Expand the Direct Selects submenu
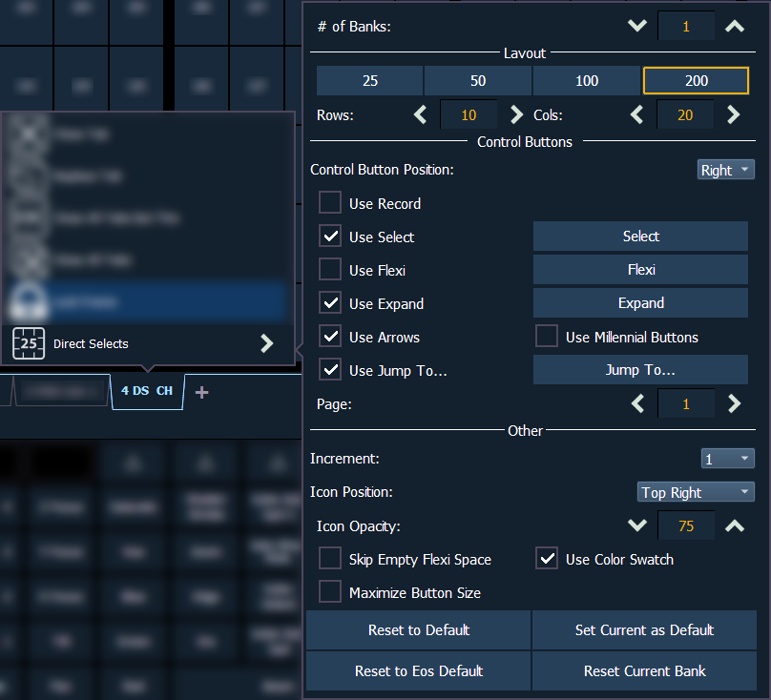Viewport: 771px width, 700px height. [x=267, y=344]
